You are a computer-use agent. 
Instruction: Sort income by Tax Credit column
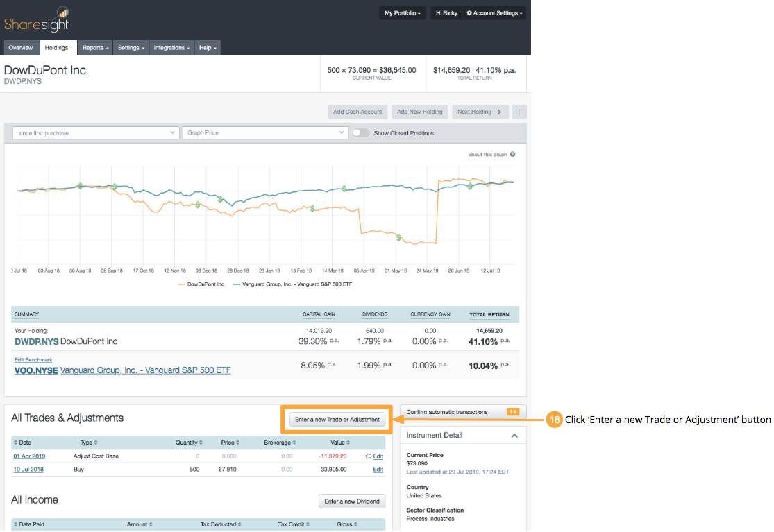tap(294, 524)
